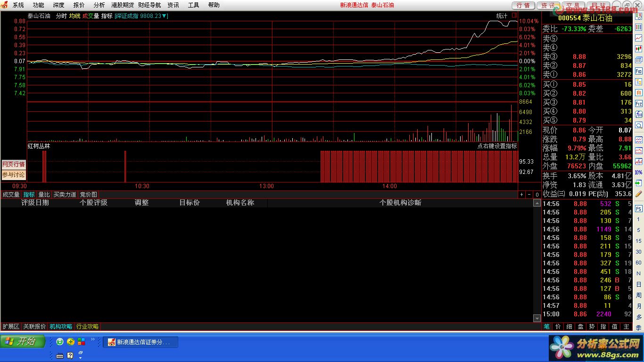This screenshot has height=362, width=644.
Task: Click the green arrow export icon
Action: tap(639, 183)
